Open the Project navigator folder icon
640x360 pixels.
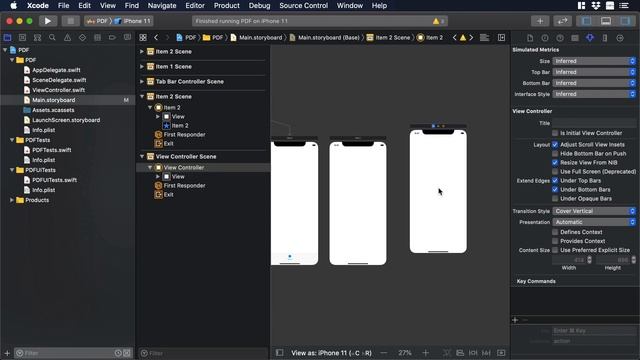tap(7, 38)
